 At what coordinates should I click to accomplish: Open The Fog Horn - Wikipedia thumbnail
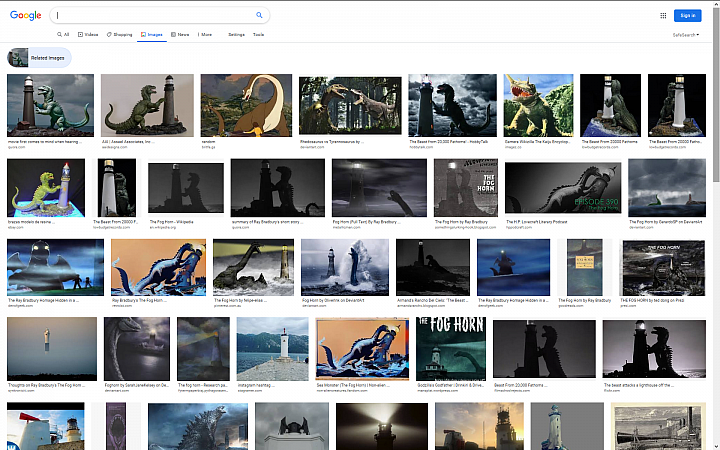(186, 188)
